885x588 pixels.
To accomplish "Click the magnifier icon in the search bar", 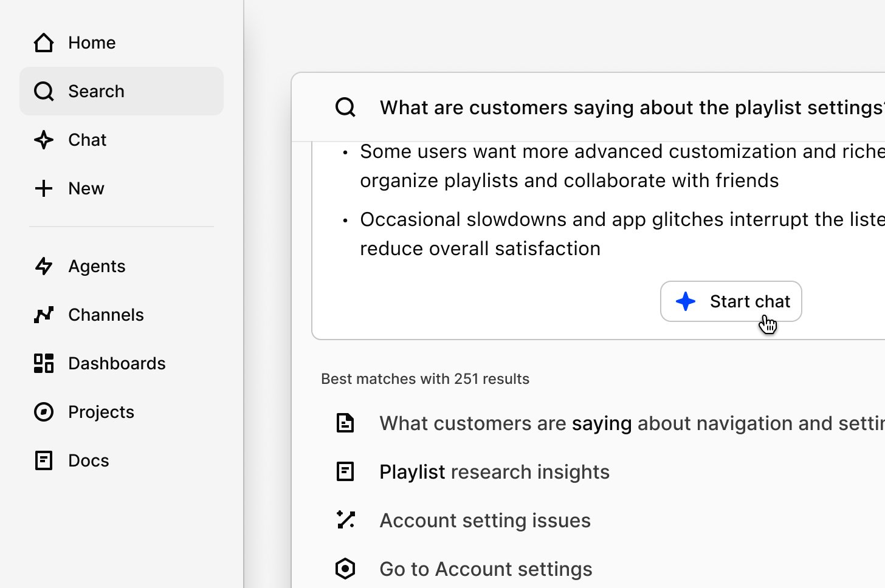I will [x=345, y=108].
